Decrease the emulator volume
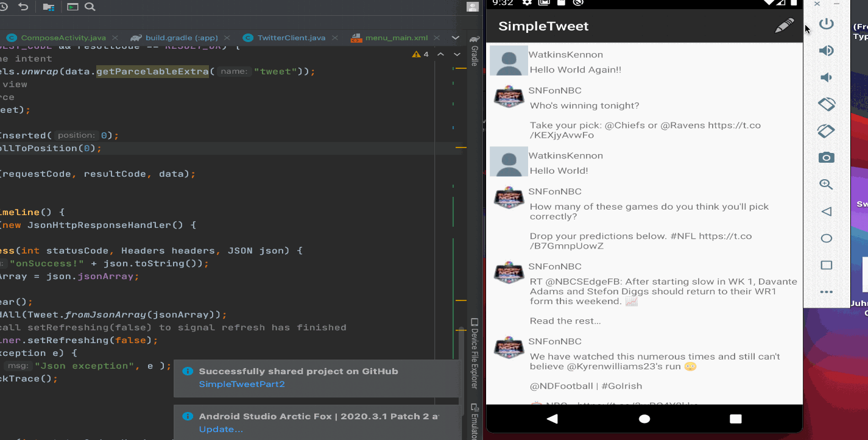Viewport: 868px width, 440px height. pyautogui.click(x=827, y=77)
